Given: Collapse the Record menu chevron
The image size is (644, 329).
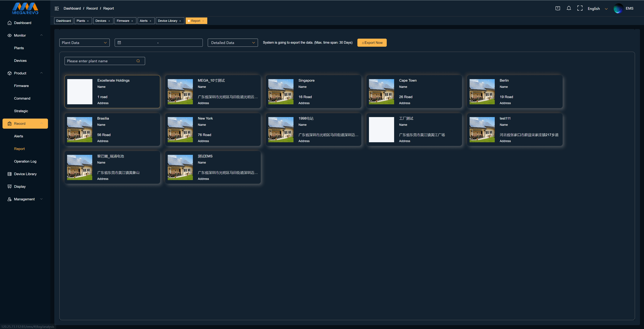Looking at the screenshot, I should coord(41,123).
